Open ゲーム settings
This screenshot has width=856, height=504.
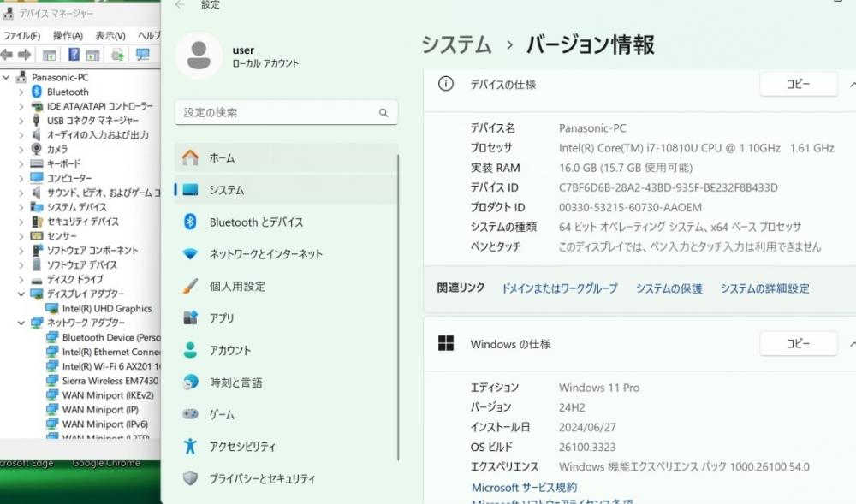pyautogui.click(x=286, y=414)
